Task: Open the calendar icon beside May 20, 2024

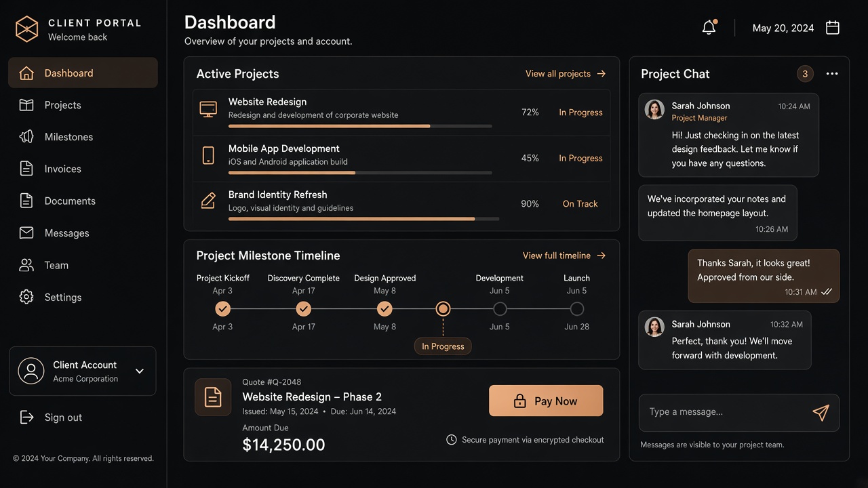Action: click(833, 28)
